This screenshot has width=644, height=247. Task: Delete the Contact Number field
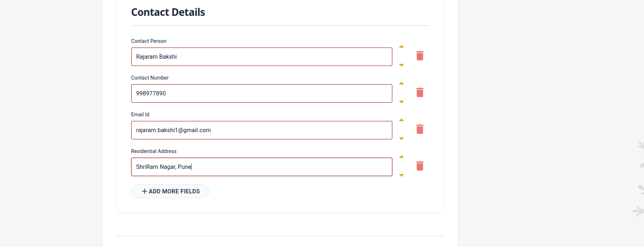420,93
